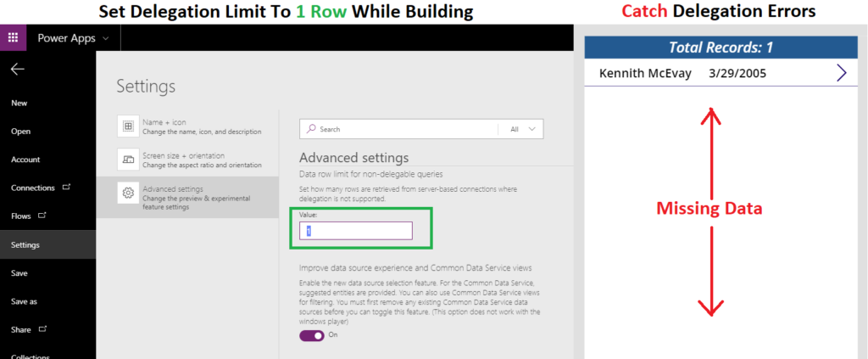
Task: Expand the Power Apps title dropdown
Action: click(x=106, y=38)
